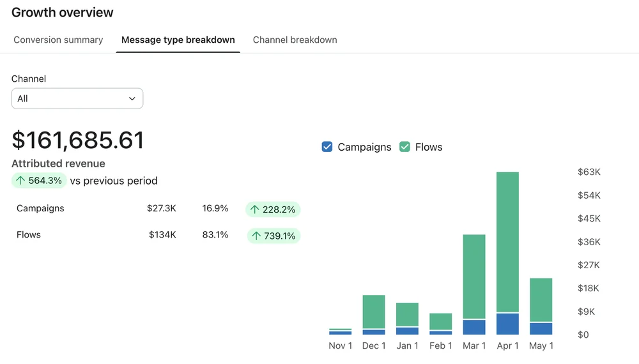The height and width of the screenshot is (364, 639).
Task: Click the Nov 1 bar in chart
Action: tap(341, 332)
